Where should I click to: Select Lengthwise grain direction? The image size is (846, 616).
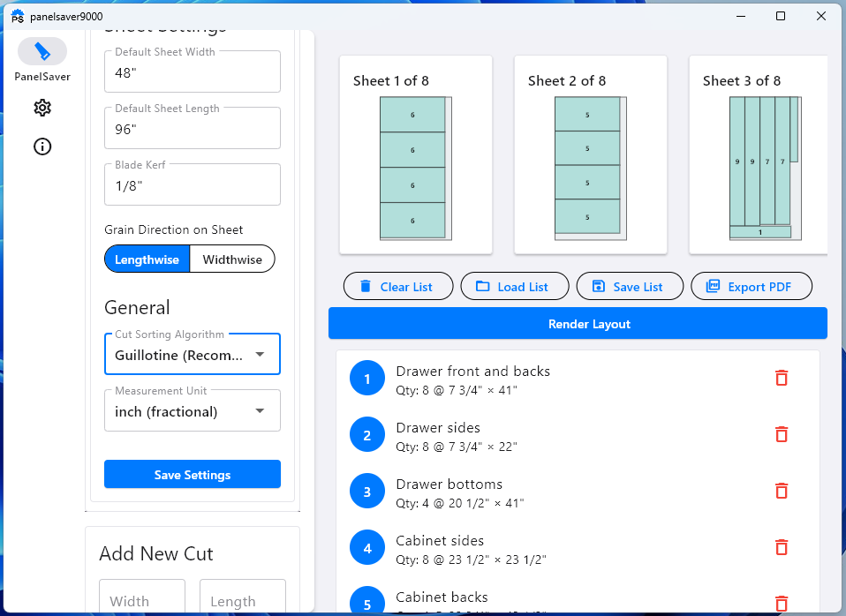tap(147, 259)
